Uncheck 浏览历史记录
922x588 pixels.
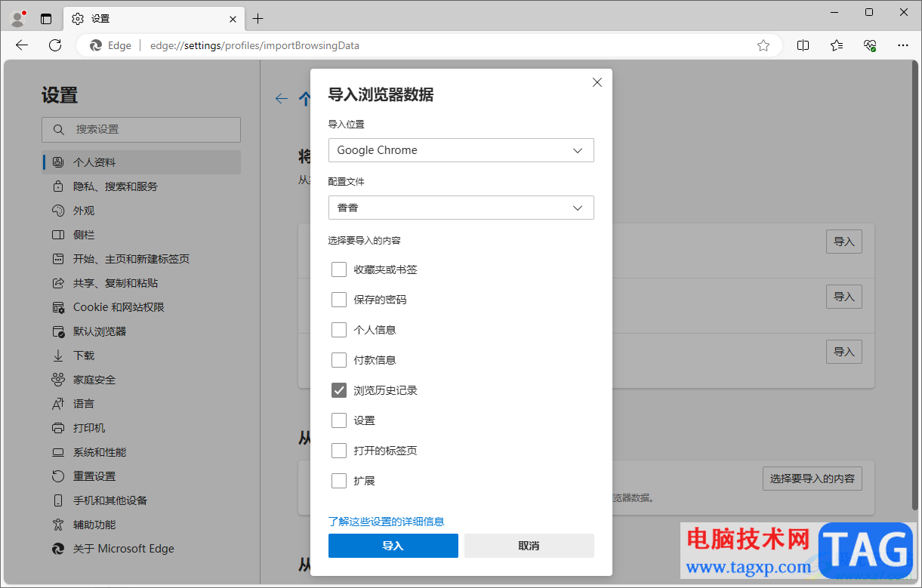click(x=339, y=390)
